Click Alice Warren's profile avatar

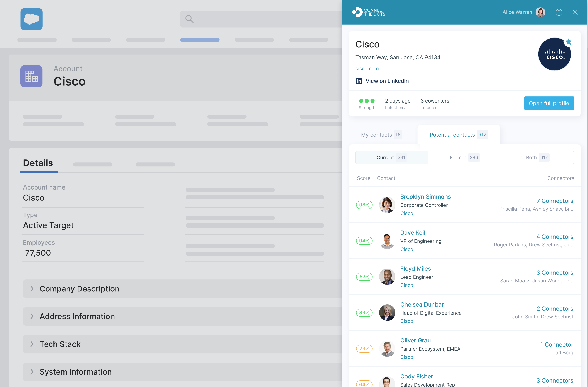click(540, 12)
